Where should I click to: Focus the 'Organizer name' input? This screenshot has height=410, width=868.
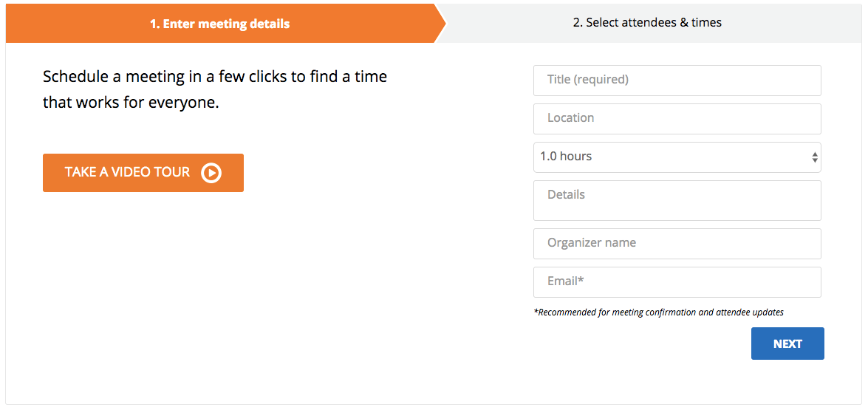[x=676, y=243]
